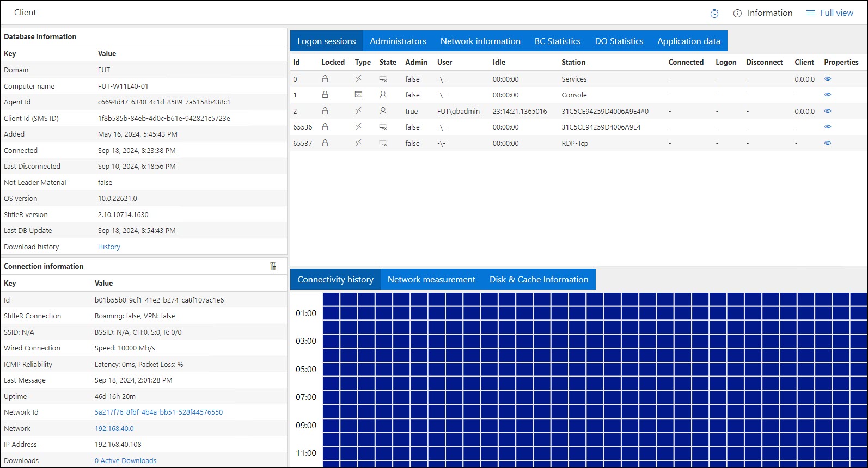
Task: Click Connection information settings icon
Action: pyautogui.click(x=273, y=266)
